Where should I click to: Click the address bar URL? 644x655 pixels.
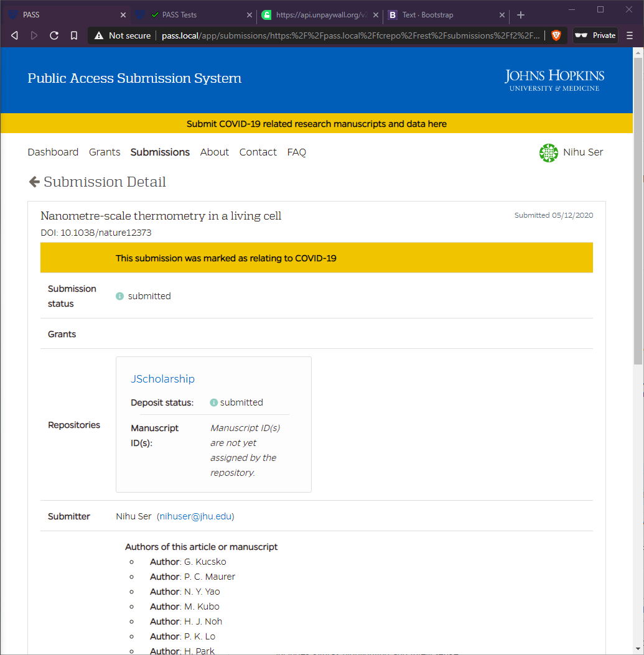350,35
